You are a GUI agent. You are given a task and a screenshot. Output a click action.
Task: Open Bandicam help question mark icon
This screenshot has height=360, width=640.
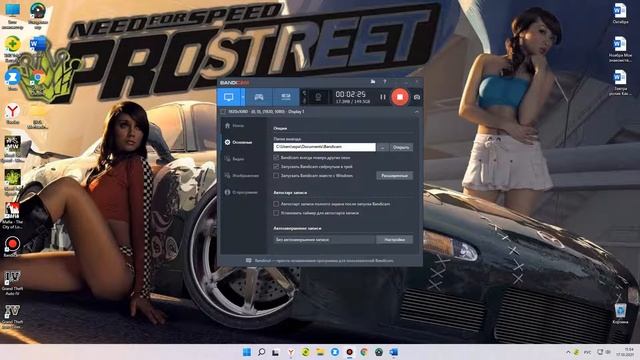pos(384,82)
